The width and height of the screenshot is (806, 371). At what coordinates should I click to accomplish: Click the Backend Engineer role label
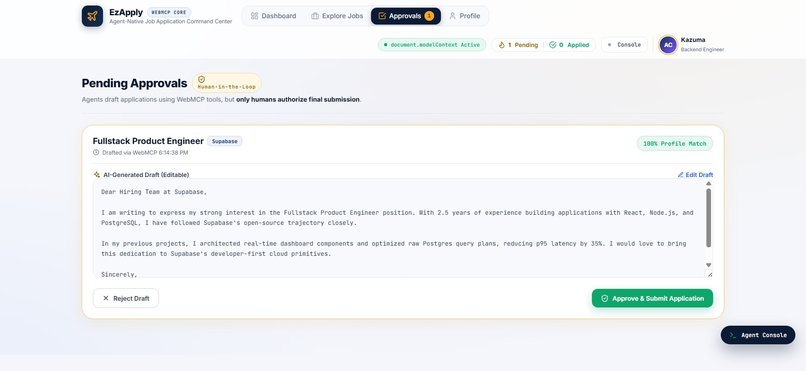point(702,50)
